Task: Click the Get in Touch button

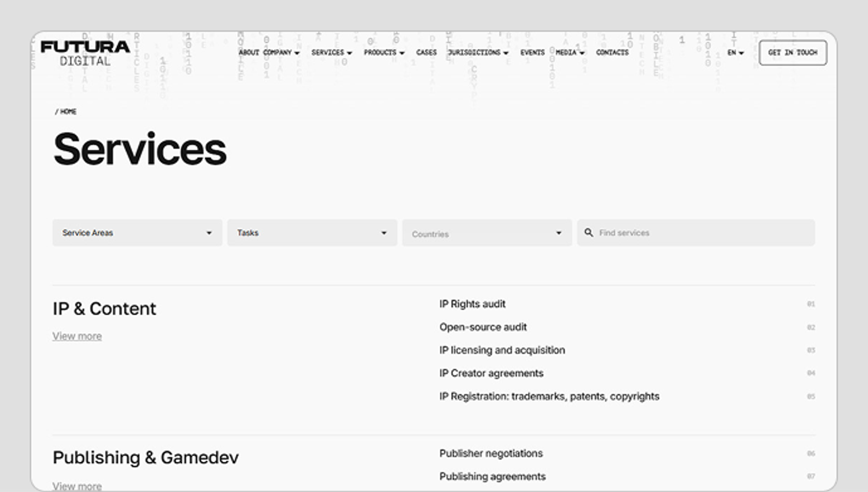Action: pos(793,53)
